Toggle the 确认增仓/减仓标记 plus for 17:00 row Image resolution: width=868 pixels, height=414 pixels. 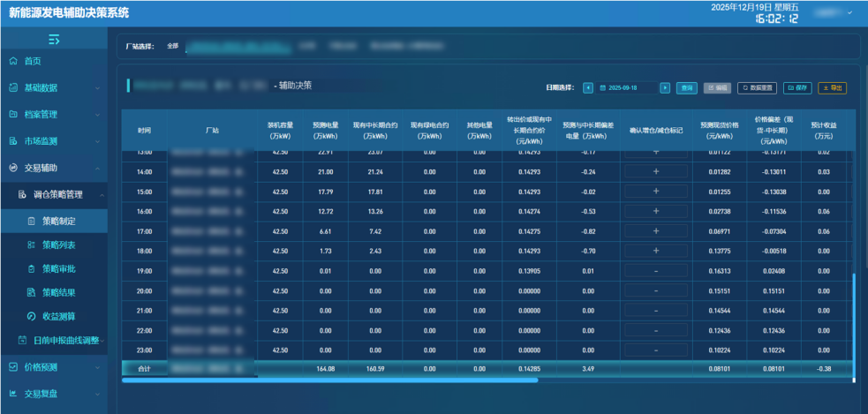click(655, 231)
